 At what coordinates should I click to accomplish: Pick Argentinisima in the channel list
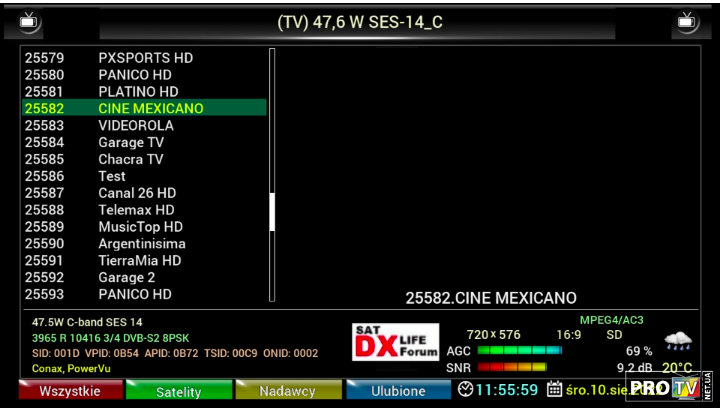pos(141,244)
